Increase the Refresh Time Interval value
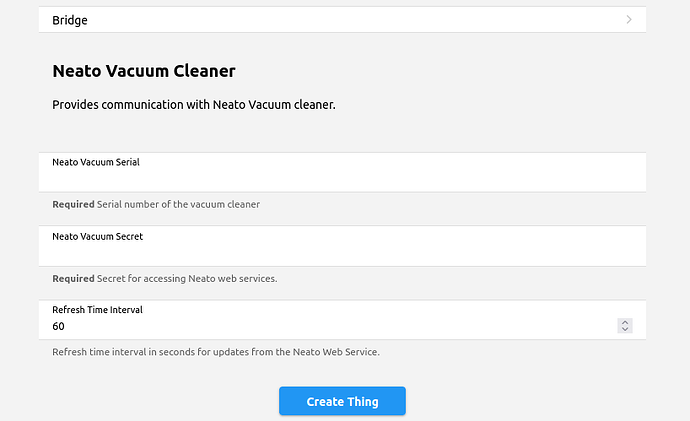Image resolution: width=690 pixels, height=421 pixels. (x=625, y=322)
